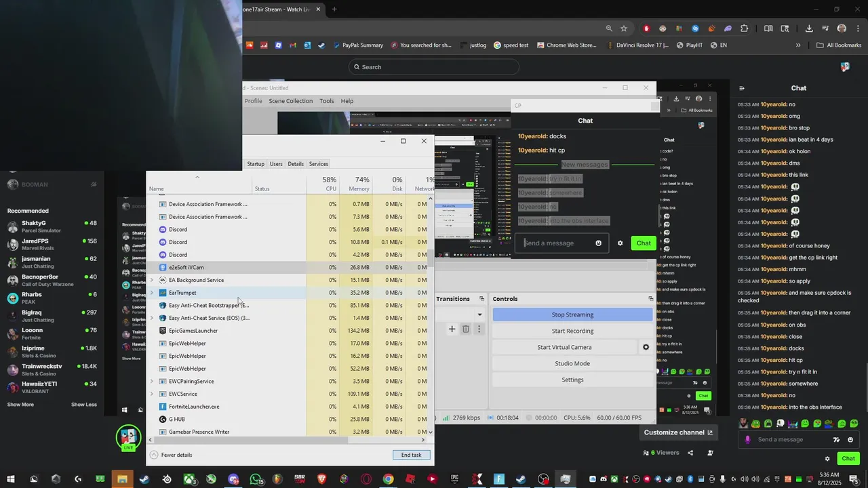Open OBS Scene Collection menu

tap(290, 101)
